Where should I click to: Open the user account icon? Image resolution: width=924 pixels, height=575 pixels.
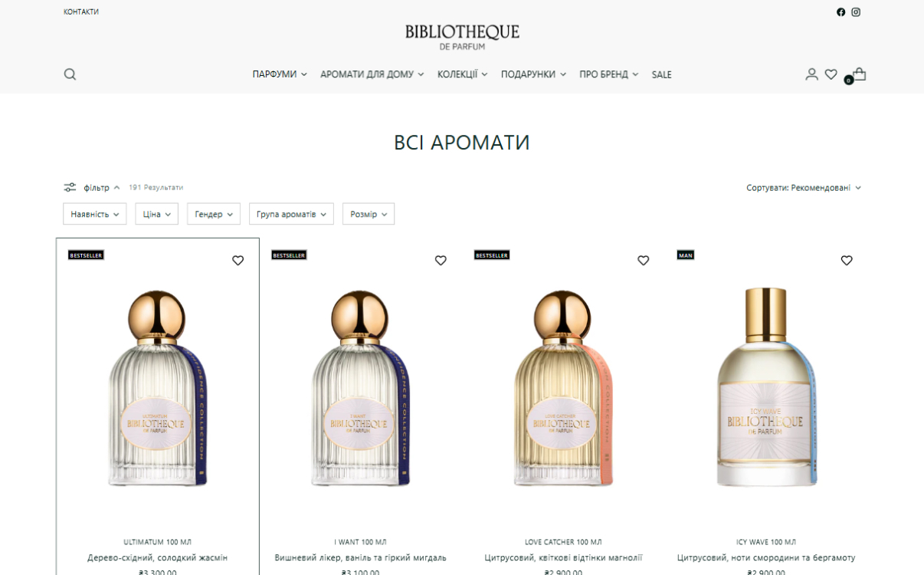(x=811, y=74)
